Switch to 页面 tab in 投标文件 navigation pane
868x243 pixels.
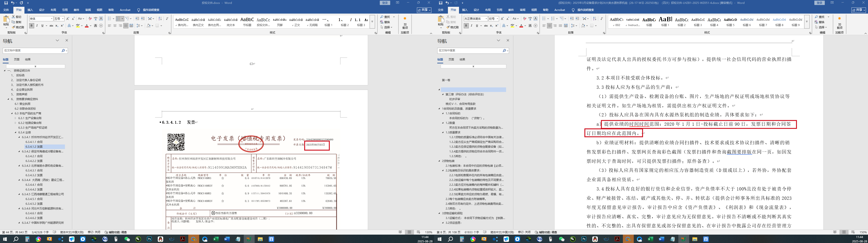pos(17,60)
